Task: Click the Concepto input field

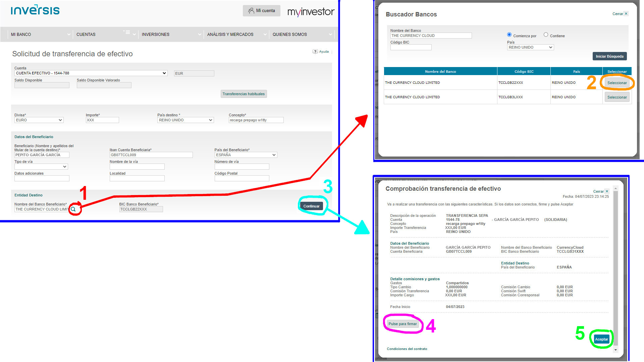Action: (256, 120)
